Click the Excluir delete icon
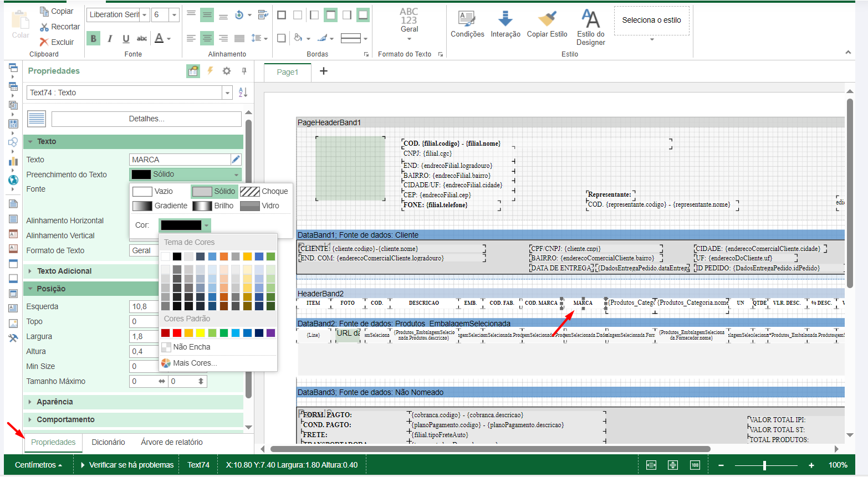Image resolution: width=868 pixels, height=477 pixels. (44, 42)
